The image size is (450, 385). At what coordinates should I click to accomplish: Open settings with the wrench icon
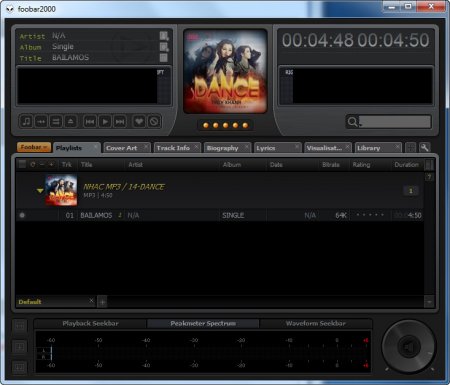[x=425, y=148]
